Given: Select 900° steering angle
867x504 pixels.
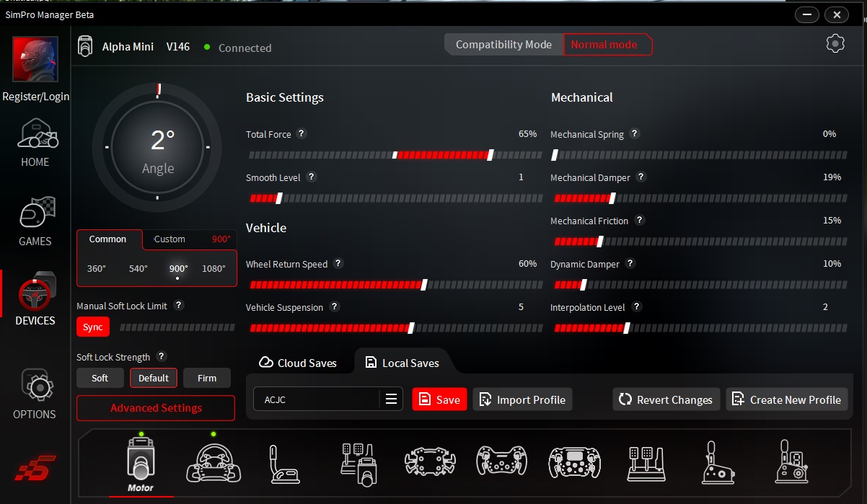Looking at the screenshot, I should [x=178, y=268].
